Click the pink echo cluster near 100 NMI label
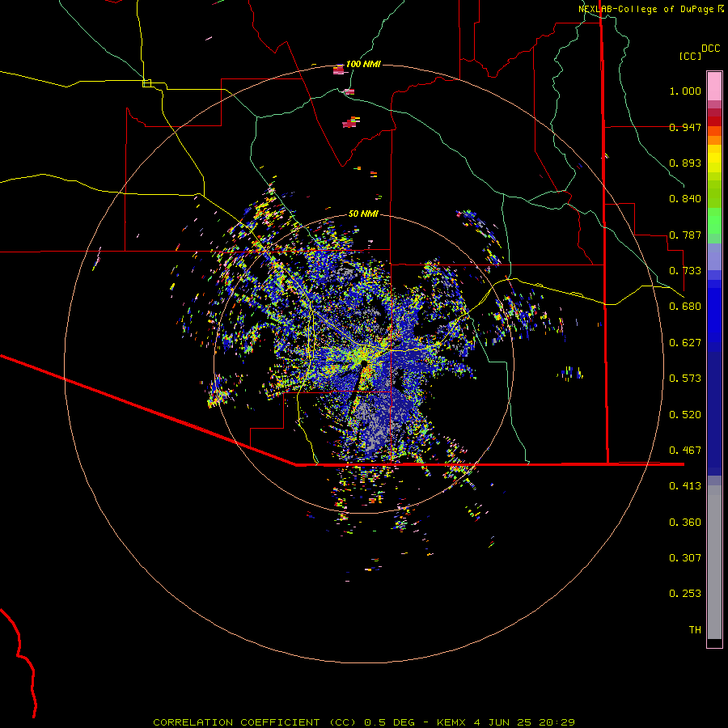This screenshot has width=728, height=728. [x=339, y=70]
